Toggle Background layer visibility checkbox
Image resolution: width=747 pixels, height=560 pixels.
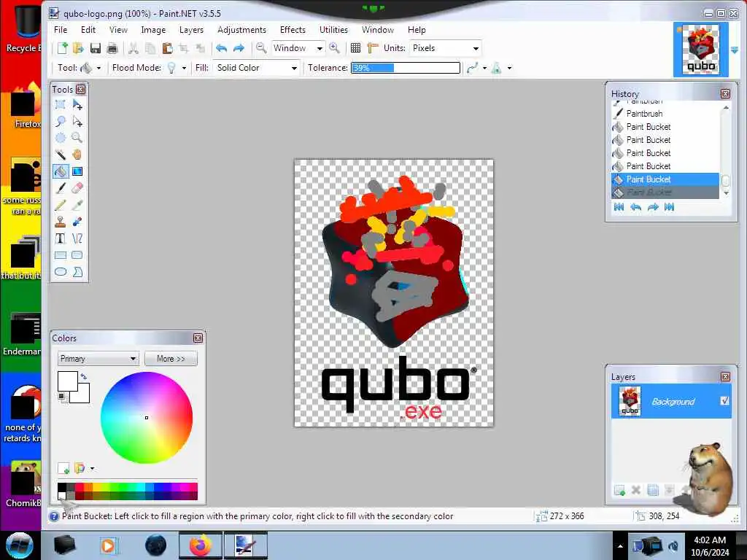pyautogui.click(x=724, y=401)
